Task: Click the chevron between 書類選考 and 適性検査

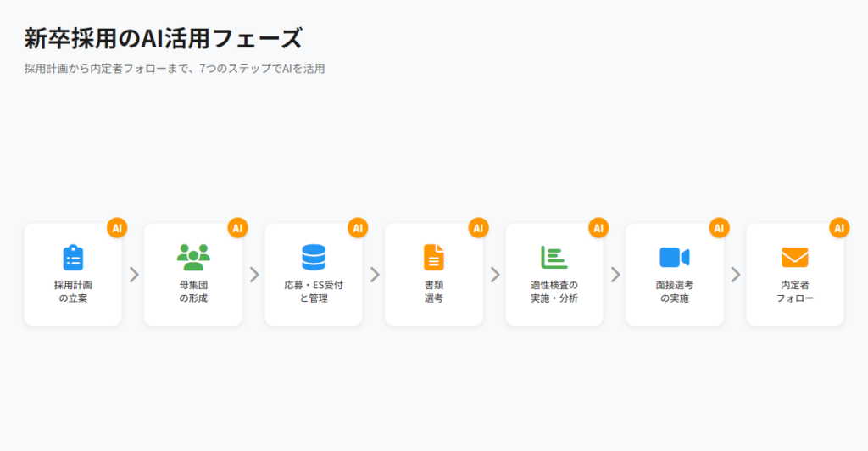Action: 494,275
